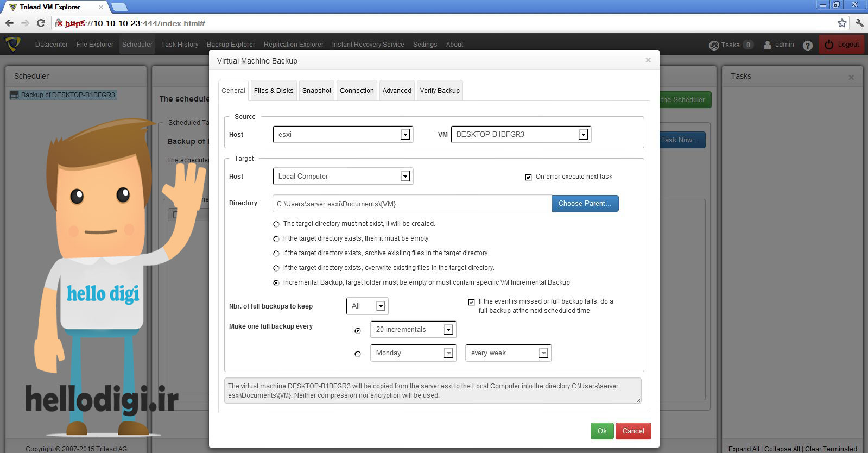This screenshot has width=868, height=453.
Task: Select archive existing files option
Action: (276, 253)
